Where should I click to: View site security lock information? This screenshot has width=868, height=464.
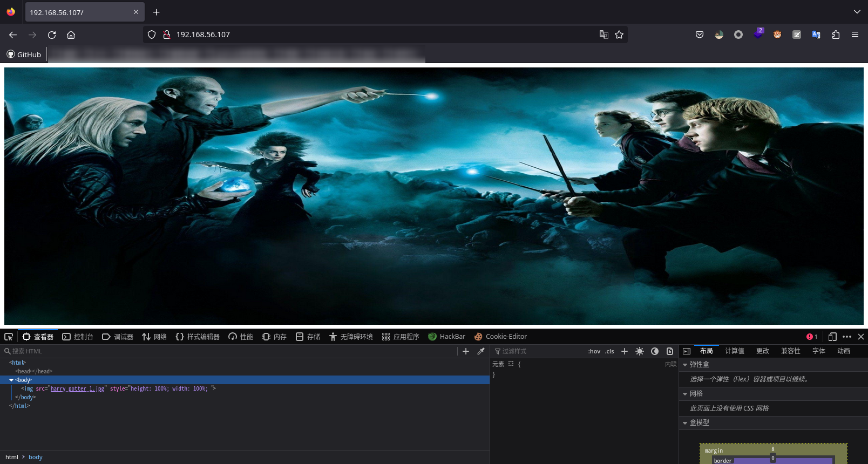167,35
